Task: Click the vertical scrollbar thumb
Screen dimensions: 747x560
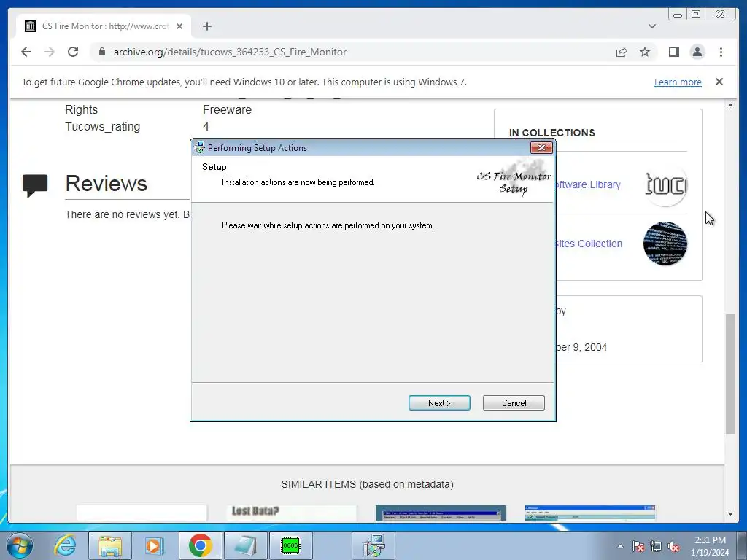Action: click(x=730, y=374)
